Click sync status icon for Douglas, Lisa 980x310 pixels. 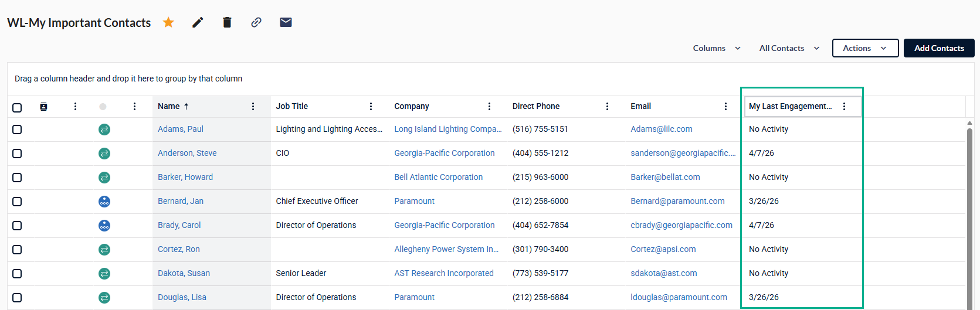104,298
